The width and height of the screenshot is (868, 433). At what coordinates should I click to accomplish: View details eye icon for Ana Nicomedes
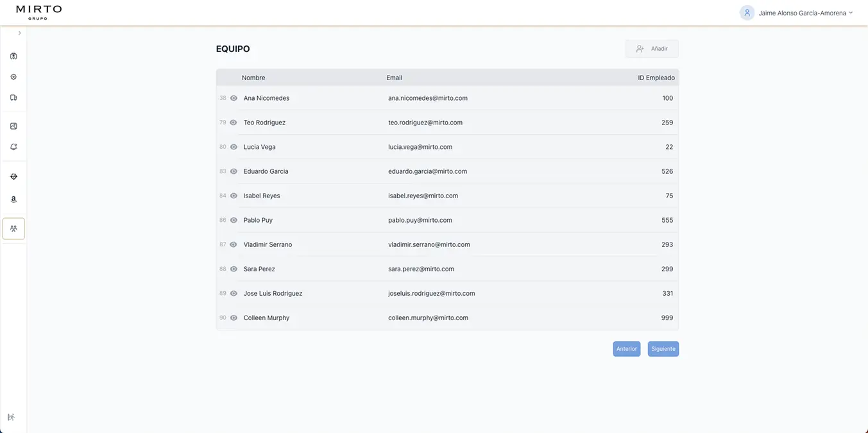click(x=234, y=98)
